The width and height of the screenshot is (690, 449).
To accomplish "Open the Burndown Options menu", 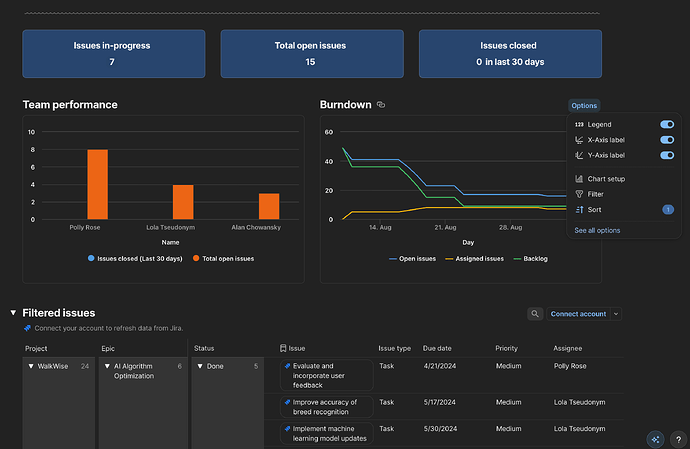I will pyautogui.click(x=584, y=105).
